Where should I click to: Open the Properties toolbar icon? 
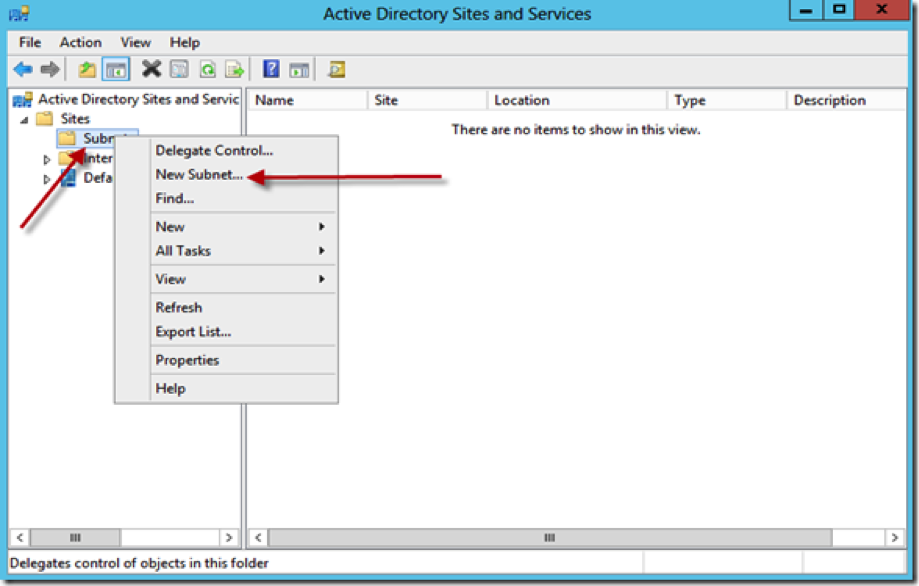(179, 69)
